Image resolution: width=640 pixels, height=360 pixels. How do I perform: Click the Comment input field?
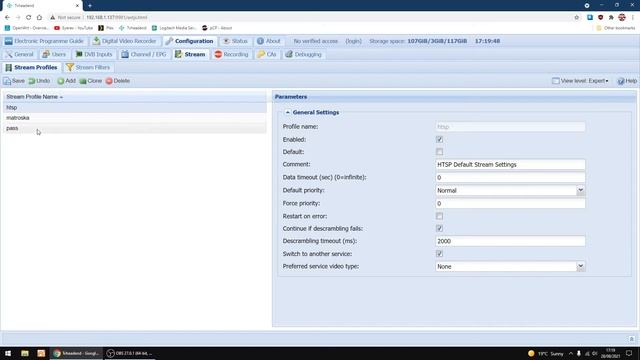pos(510,164)
